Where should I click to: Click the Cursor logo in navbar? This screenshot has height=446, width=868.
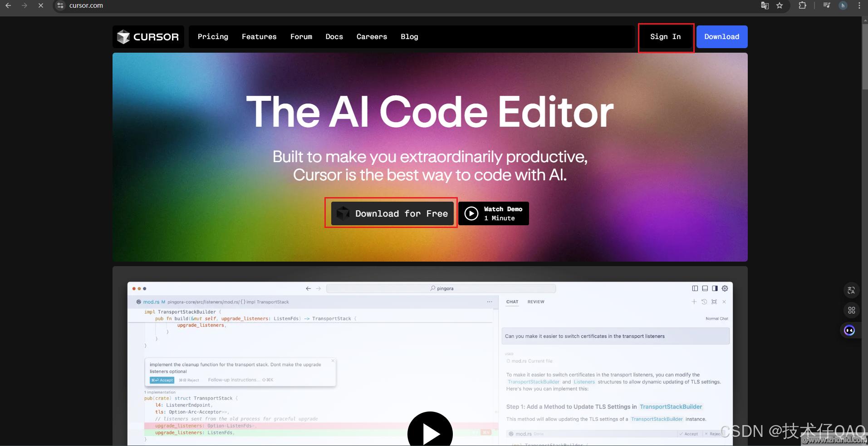coord(148,37)
